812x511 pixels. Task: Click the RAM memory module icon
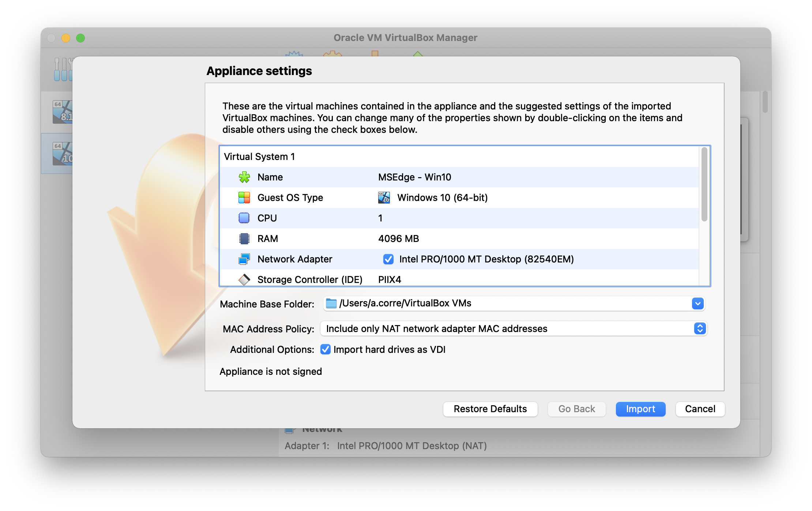coord(244,239)
